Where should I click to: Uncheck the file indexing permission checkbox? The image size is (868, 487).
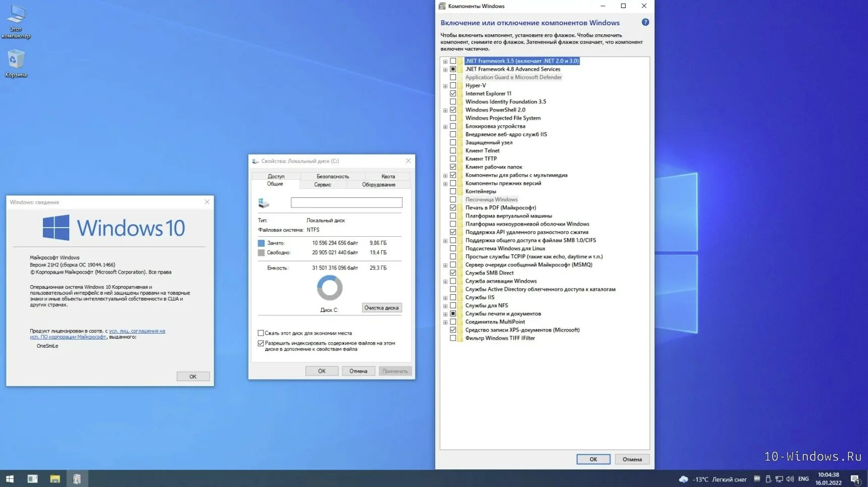[x=261, y=343]
